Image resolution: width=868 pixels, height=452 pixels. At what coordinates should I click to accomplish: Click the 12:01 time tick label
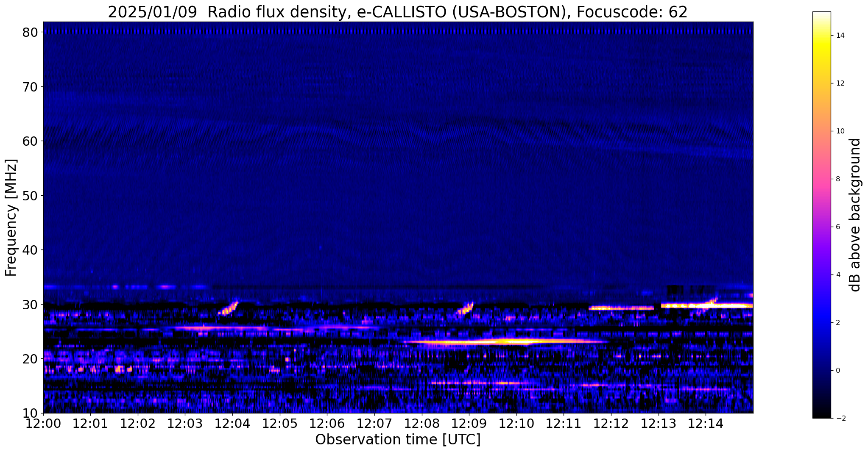tap(90, 423)
